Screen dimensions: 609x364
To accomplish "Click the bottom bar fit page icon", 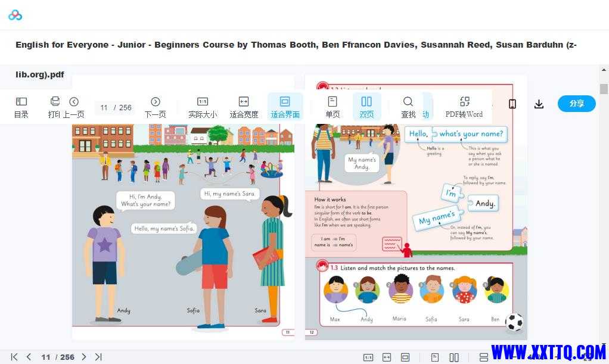I will click(405, 357).
